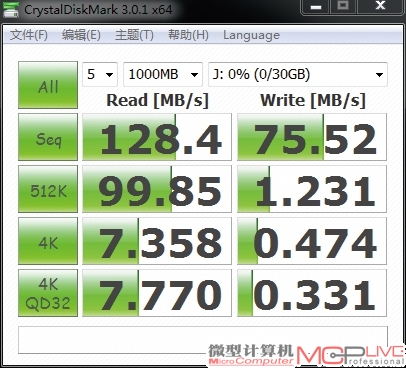Open the test count dropdown showing 5

click(x=100, y=74)
